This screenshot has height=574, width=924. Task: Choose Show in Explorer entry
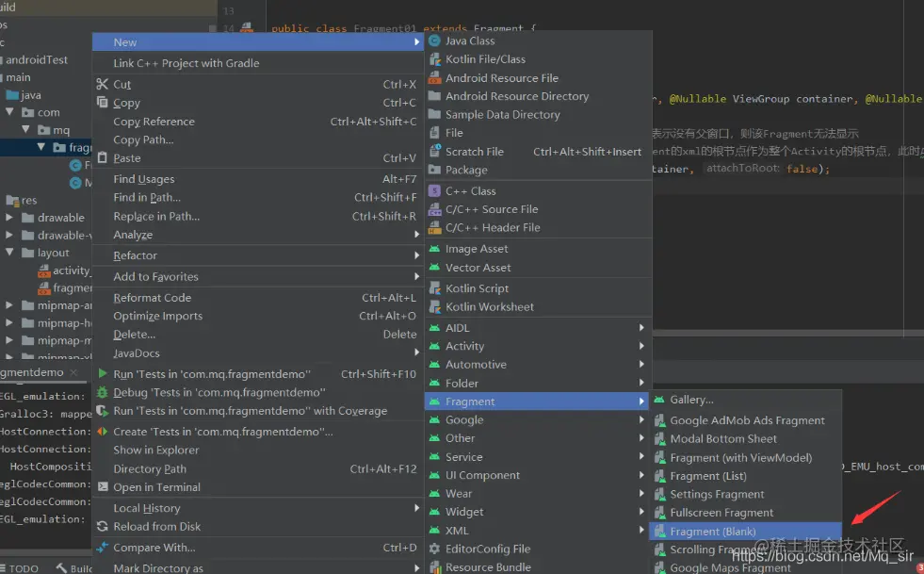click(257, 451)
